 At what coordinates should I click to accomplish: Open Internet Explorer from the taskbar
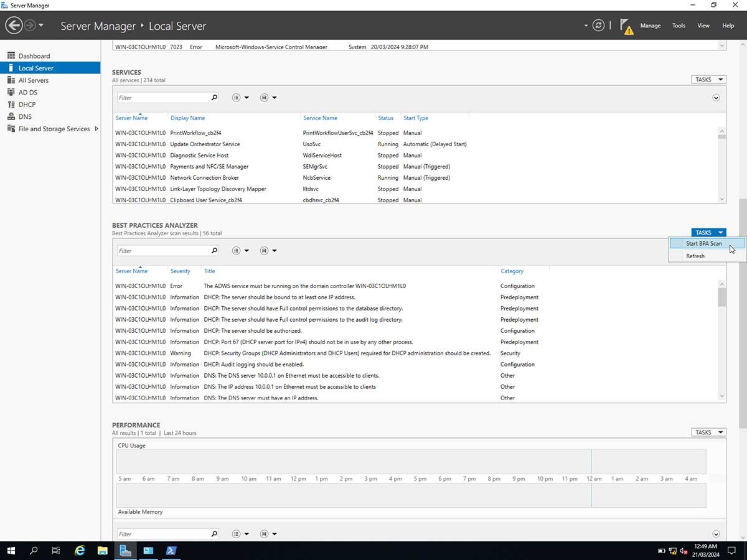(x=80, y=551)
